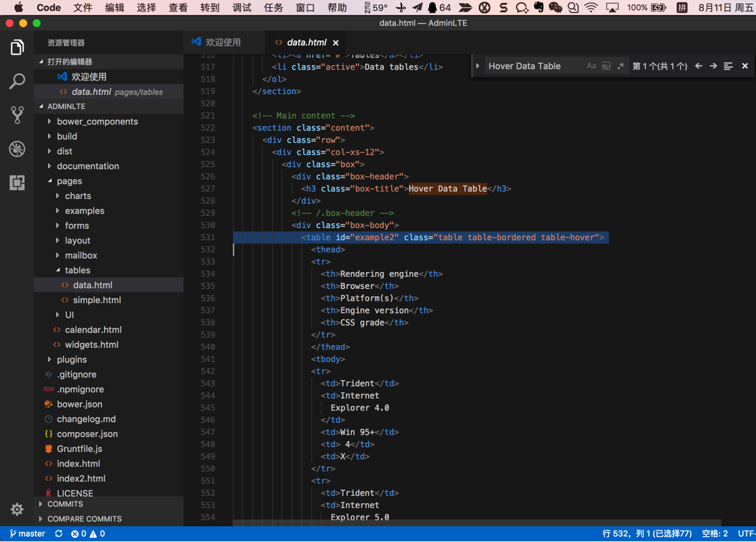Open the Source Control view
The height and width of the screenshot is (542, 756).
(17, 115)
